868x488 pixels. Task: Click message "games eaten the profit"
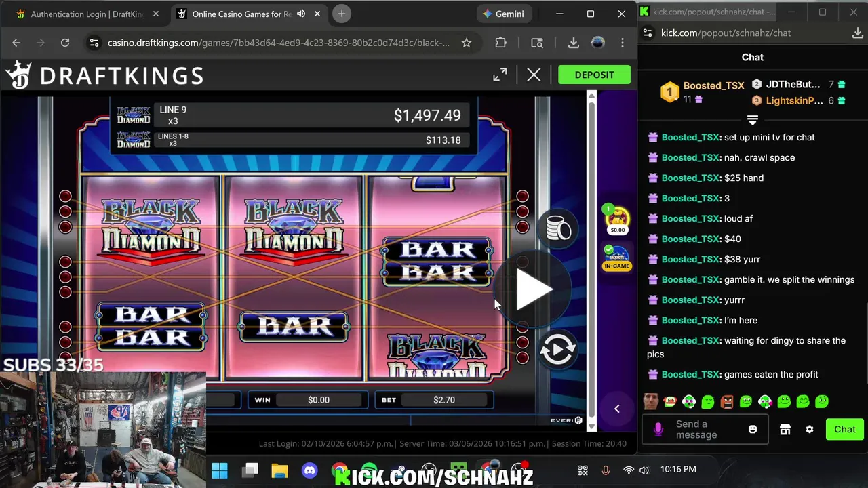771,374
